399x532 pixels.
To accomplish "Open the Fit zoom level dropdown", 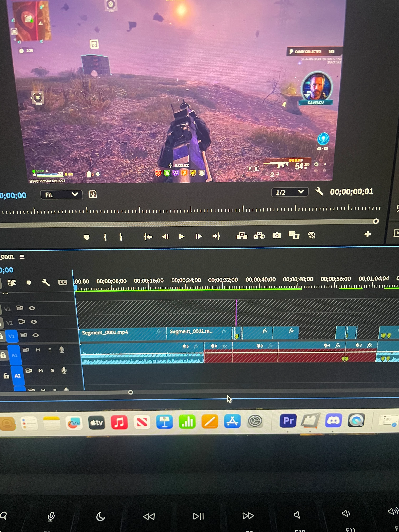I will pos(61,195).
